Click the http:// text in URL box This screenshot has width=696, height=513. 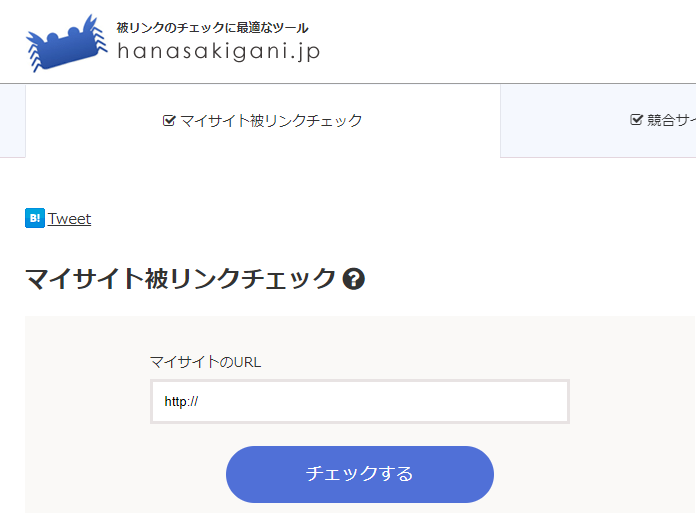coord(182,401)
